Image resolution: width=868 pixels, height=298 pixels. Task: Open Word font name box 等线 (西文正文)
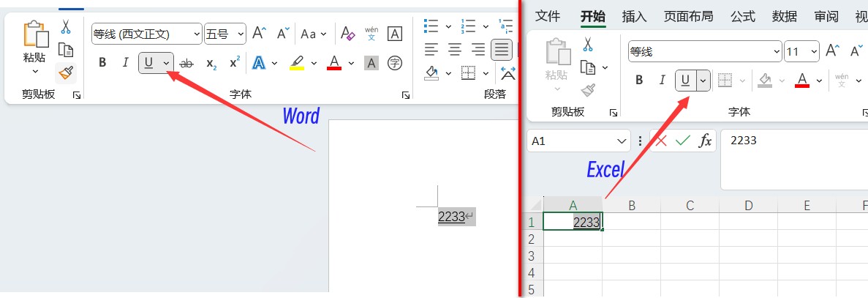click(147, 34)
